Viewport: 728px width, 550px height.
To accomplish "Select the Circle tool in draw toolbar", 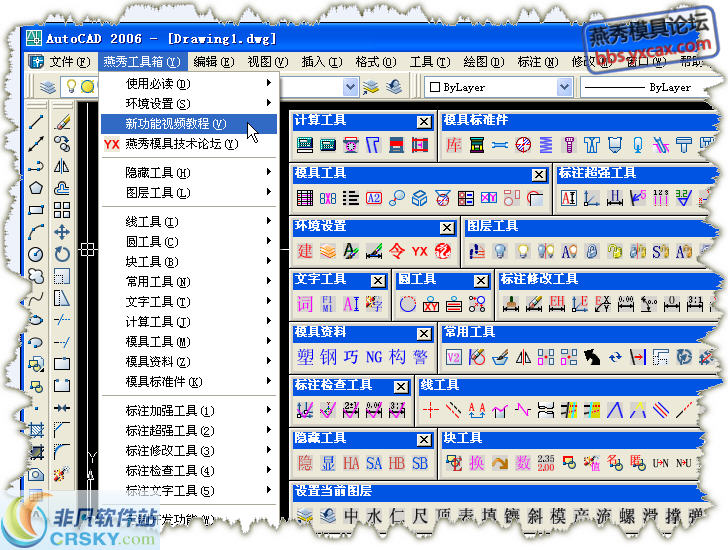I will (x=36, y=254).
